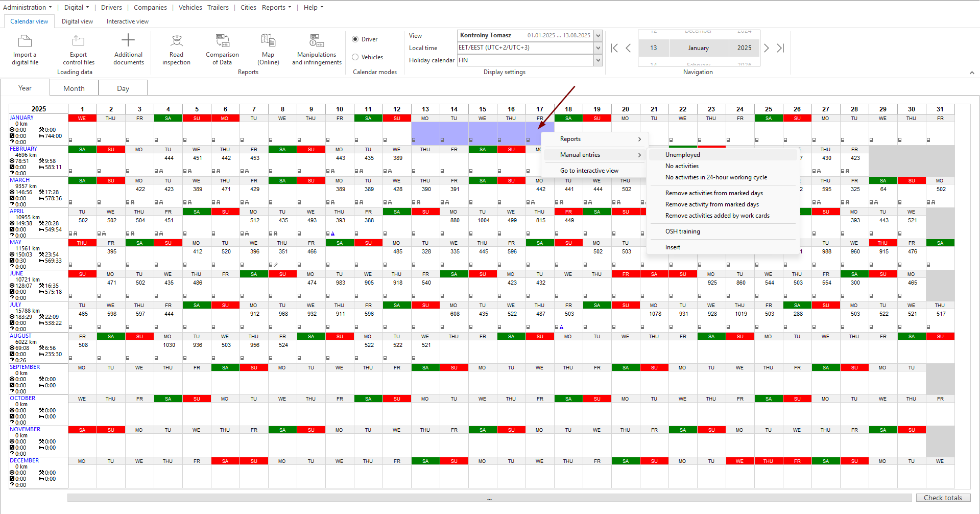Click day 1 column header
This screenshot has height=514, width=980.
tap(82, 109)
